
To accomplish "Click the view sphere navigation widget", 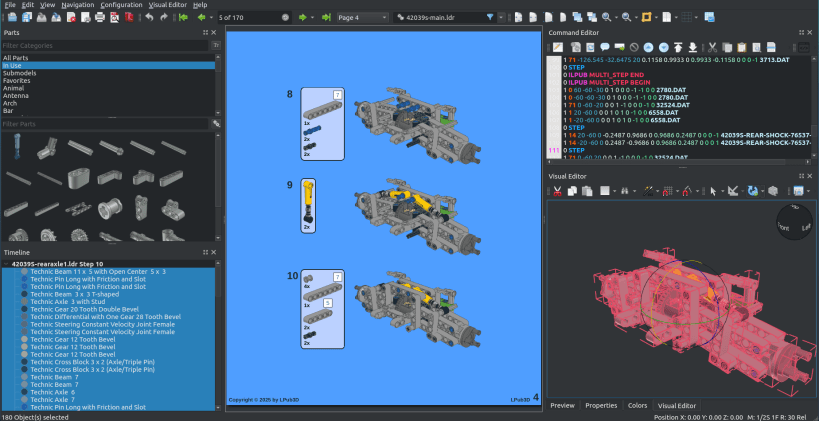I will [794, 222].
